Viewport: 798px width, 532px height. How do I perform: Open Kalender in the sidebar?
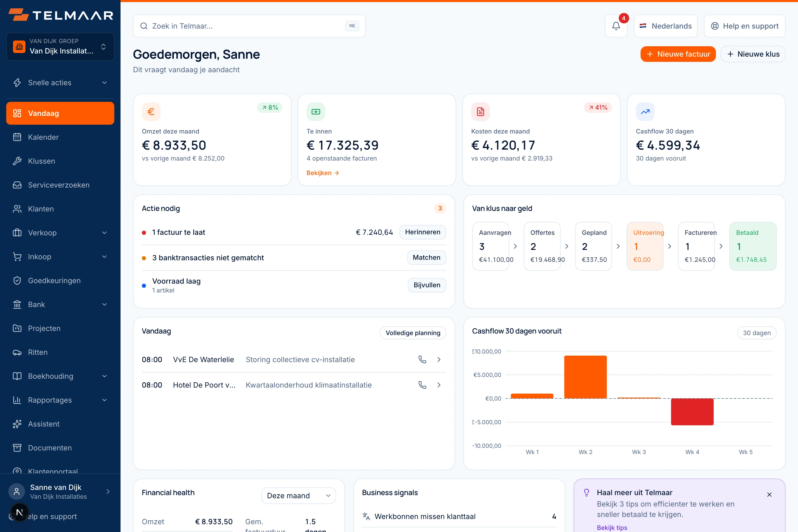pos(60,137)
